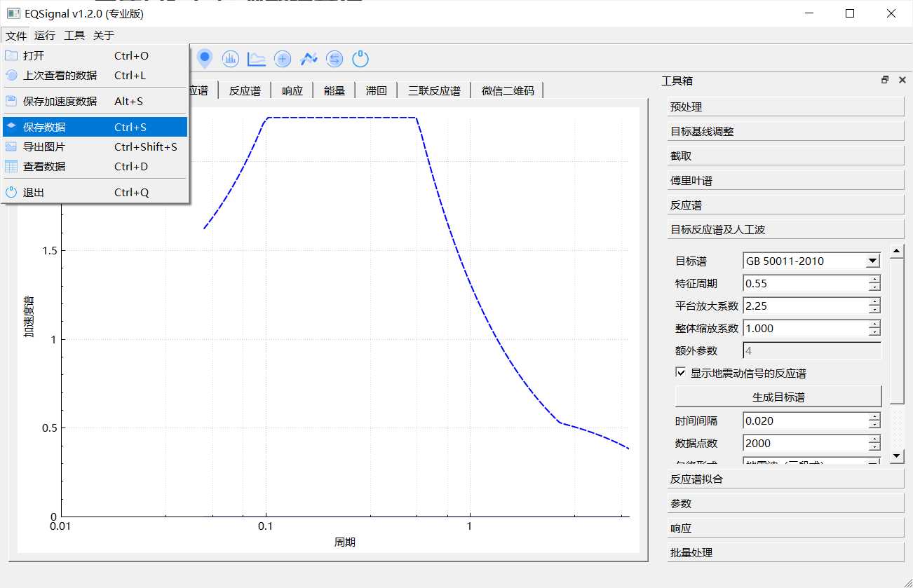Switch to the 三联反应谱 tab
The image size is (913, 588).
433,90
